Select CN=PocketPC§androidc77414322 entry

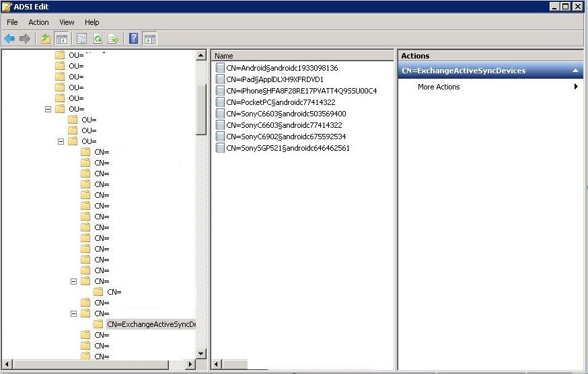(x=281, y=102)
